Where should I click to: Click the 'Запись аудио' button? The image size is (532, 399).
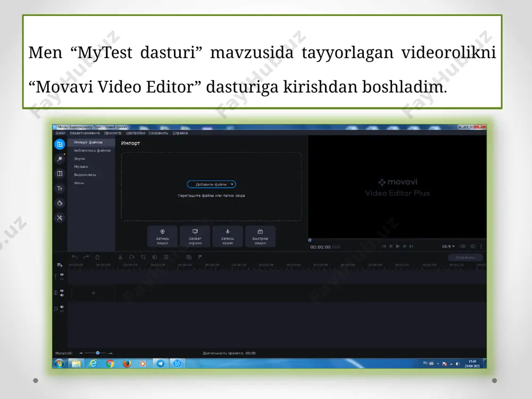pos(228,237)
